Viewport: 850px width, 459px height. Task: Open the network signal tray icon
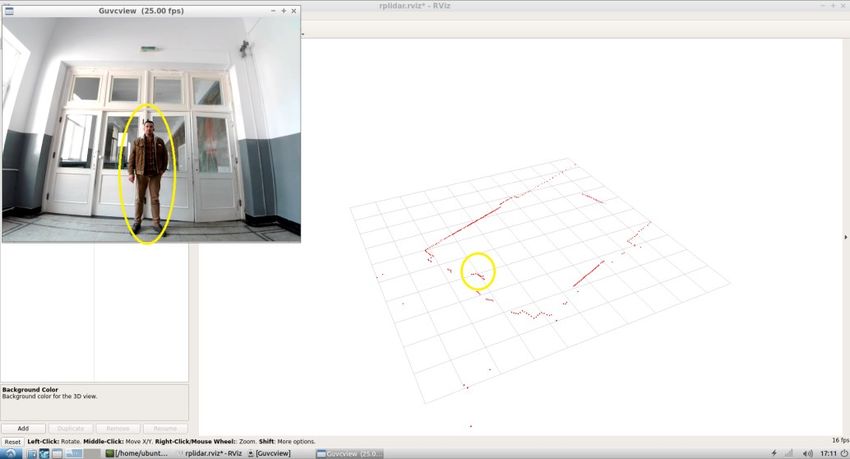point(789,454)
